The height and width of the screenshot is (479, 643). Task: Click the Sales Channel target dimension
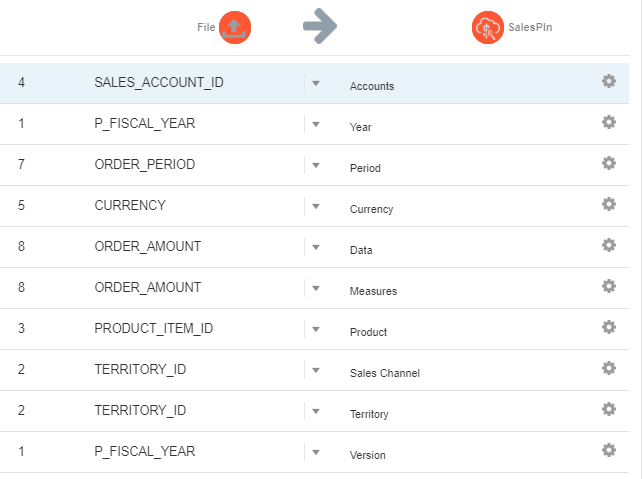click(x=384, y=373)
